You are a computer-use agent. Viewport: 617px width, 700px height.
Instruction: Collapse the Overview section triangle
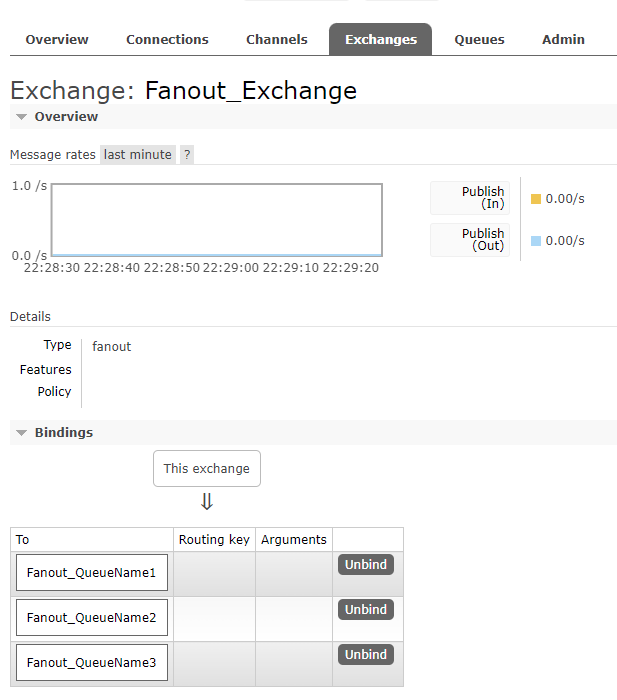coord(21,117)
